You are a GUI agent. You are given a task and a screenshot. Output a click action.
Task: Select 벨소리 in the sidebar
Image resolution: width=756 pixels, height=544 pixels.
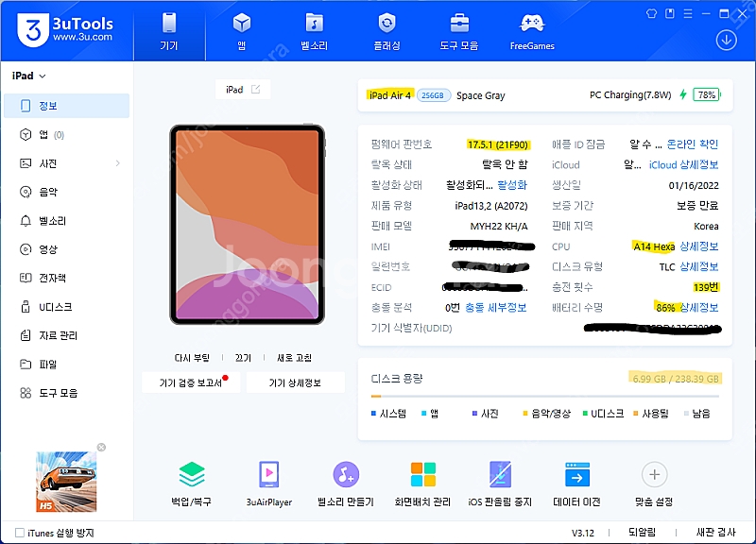click(66, 221)
